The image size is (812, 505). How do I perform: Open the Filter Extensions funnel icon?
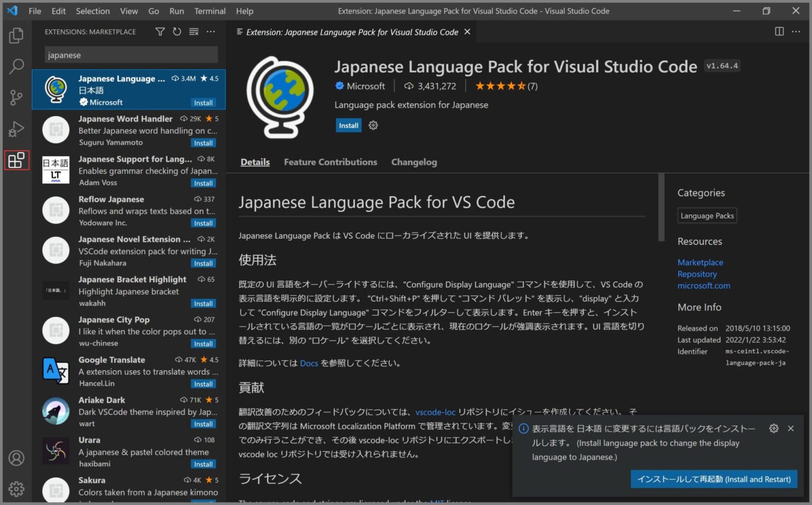click(x=160, y=32)
